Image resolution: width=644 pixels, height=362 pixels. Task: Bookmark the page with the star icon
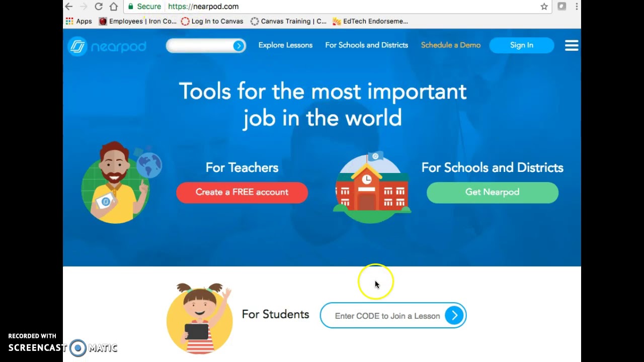click(544, 7)
